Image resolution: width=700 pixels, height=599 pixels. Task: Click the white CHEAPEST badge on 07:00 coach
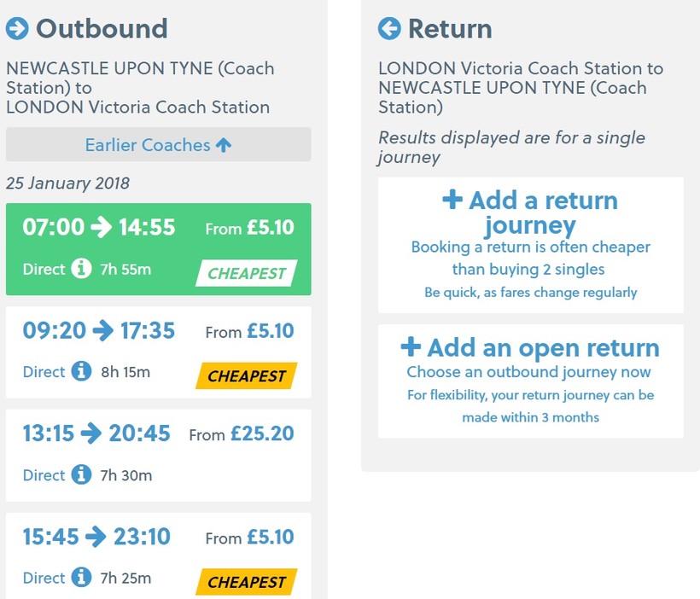point(247,273)
